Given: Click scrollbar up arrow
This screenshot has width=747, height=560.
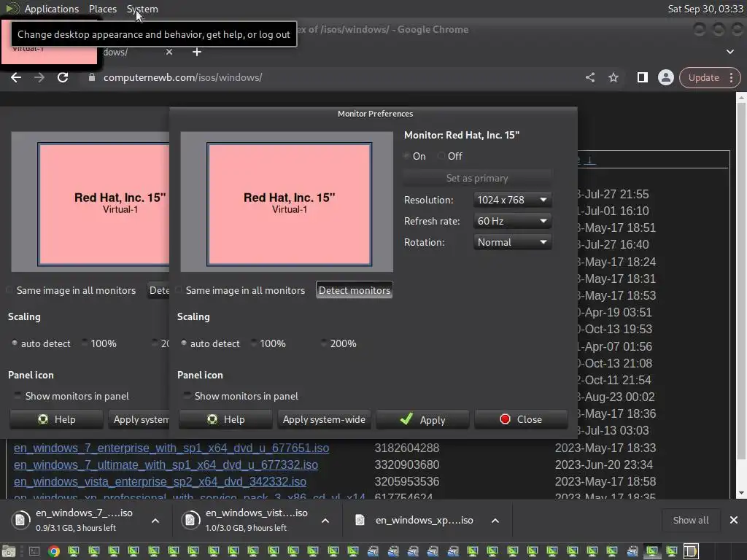Looking at the screenshot, I should point(741,98).
